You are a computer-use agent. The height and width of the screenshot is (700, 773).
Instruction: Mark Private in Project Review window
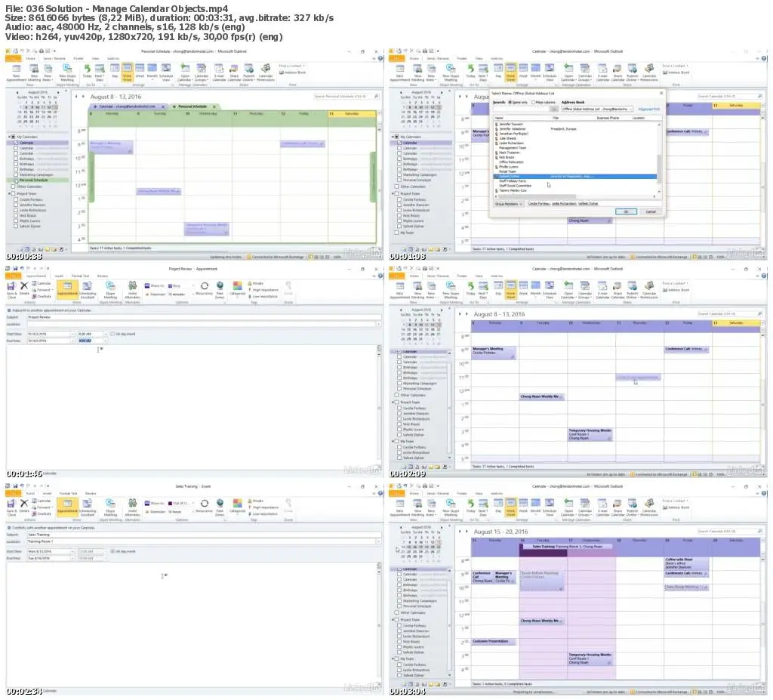pos(256,284)
